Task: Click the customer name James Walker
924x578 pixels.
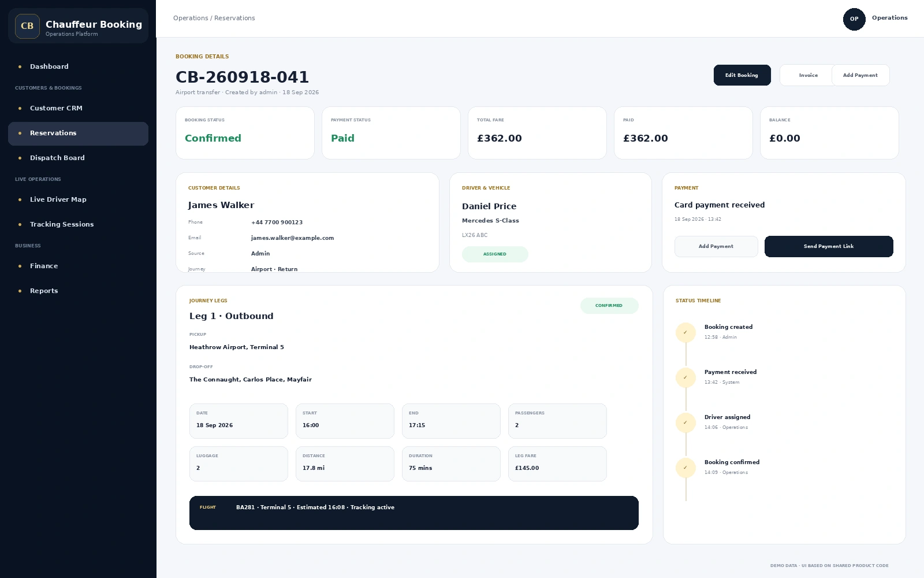Action: [221, 205]
